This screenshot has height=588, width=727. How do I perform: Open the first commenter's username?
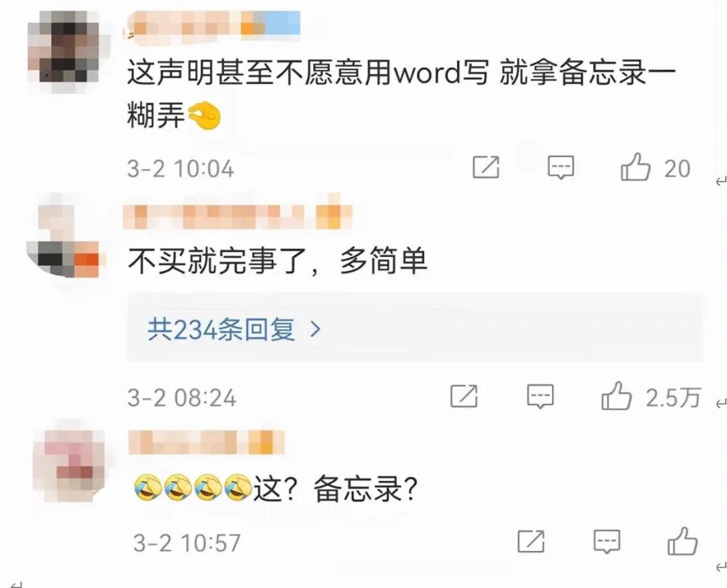click(x=214, y=24)
